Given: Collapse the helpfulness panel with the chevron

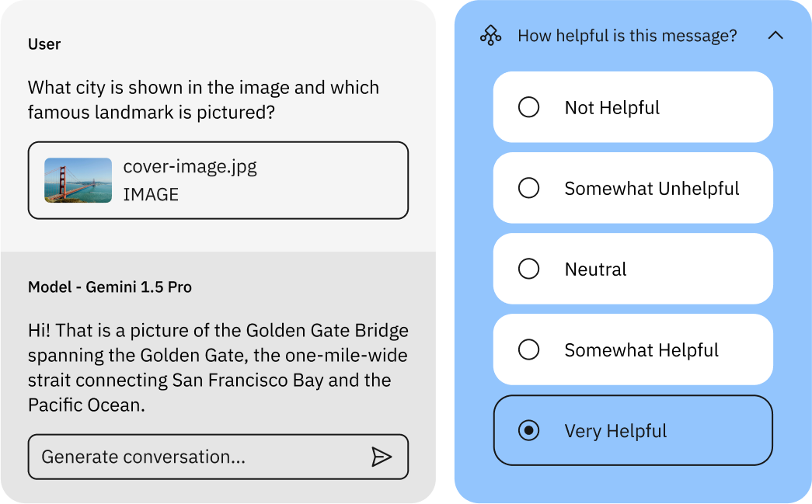Looking at the screenshot, I should pos(775,35).
